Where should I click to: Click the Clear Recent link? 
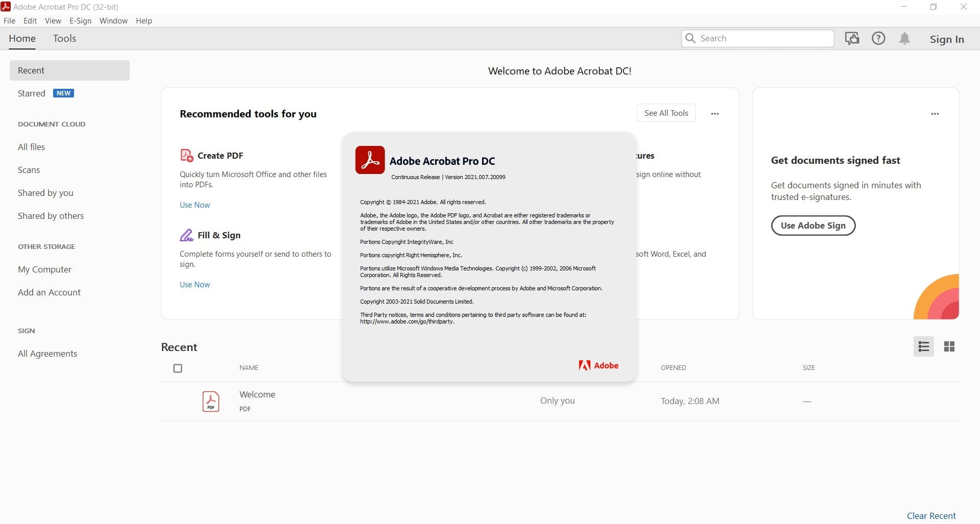[x=931, y=516]
